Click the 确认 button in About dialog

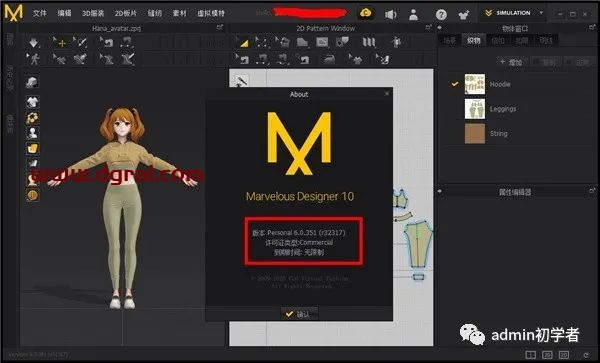coord(299,314)
